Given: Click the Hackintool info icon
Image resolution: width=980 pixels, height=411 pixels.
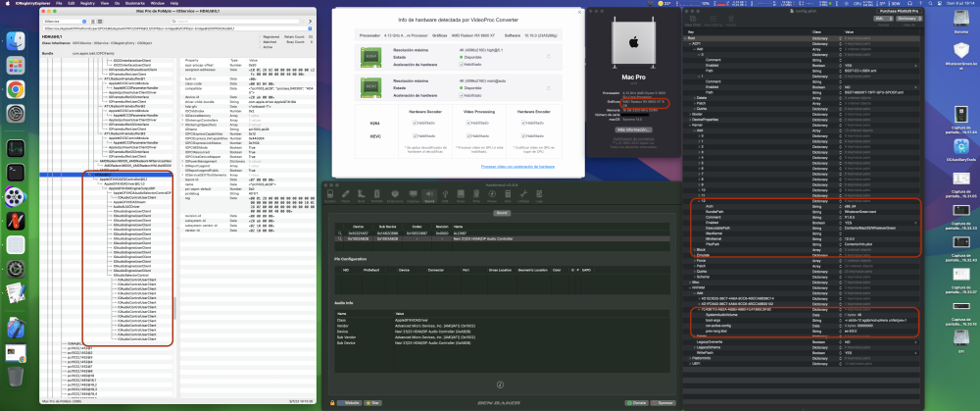Looking at the screenshot, I should (x=500, y=385).
